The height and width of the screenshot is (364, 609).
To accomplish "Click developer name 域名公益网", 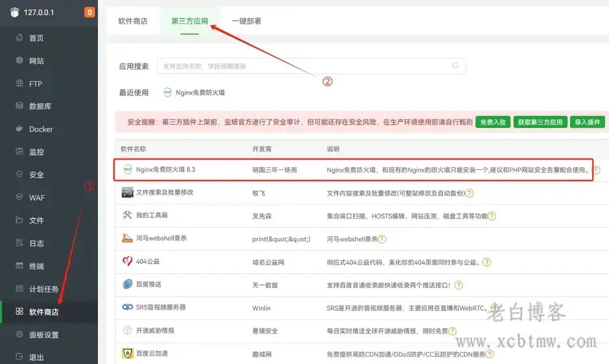I will pyautogui.click(x=268, y=262).
